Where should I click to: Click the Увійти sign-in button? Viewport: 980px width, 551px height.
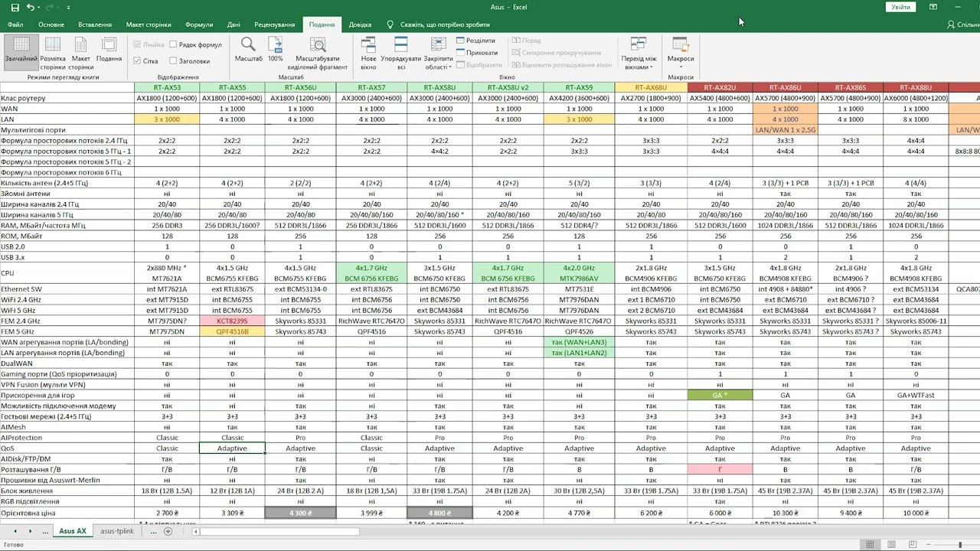(901, 7)
